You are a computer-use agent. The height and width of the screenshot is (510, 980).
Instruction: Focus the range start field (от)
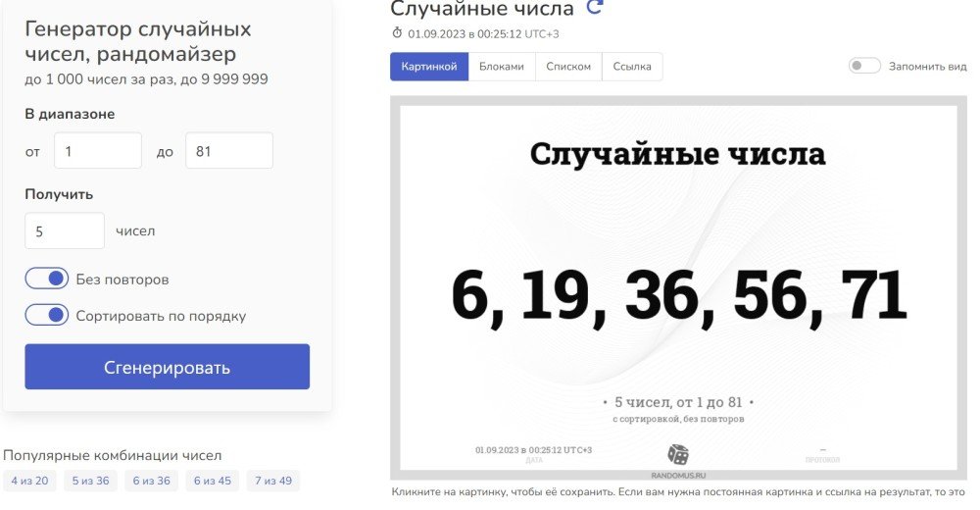[x=98, y=151]
